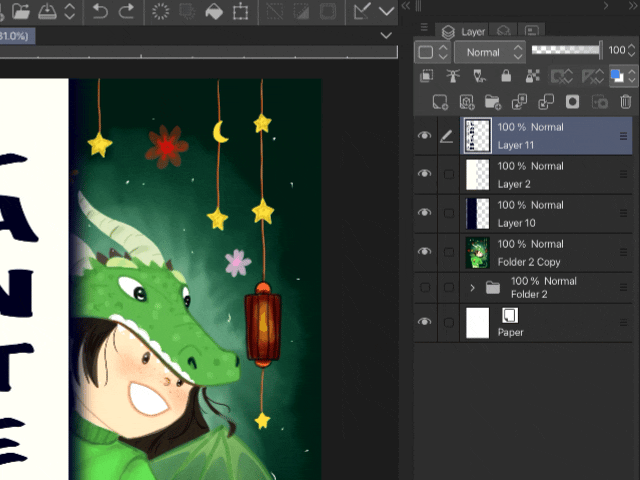Create a new raster layer

tap(440, 102)
